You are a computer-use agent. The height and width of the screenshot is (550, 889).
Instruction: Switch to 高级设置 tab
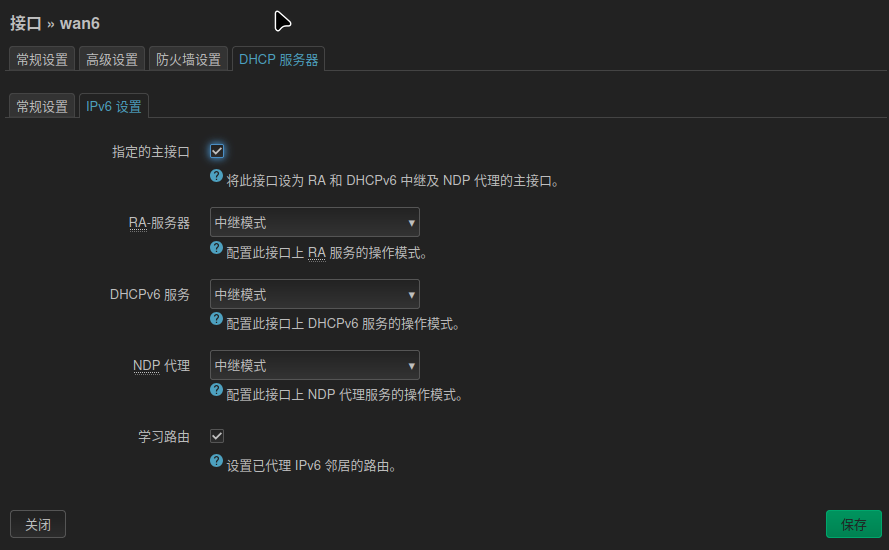click(x=112, y=60)
